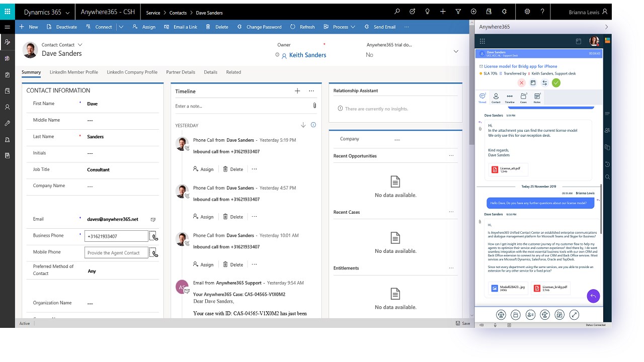Toggle the hamburger site map menu
The image size is (644, 362).
coord(7,27)
